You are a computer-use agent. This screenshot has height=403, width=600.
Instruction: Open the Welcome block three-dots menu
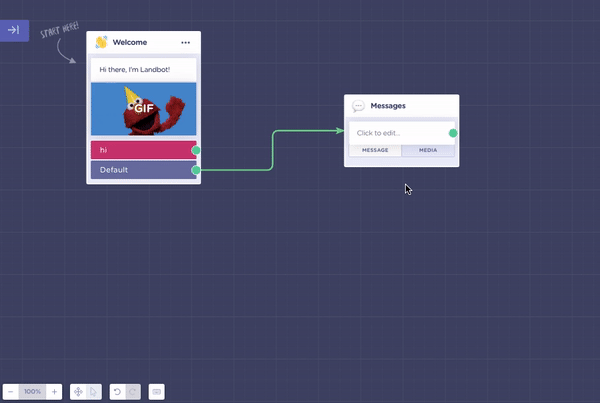(x=186, y=42)
